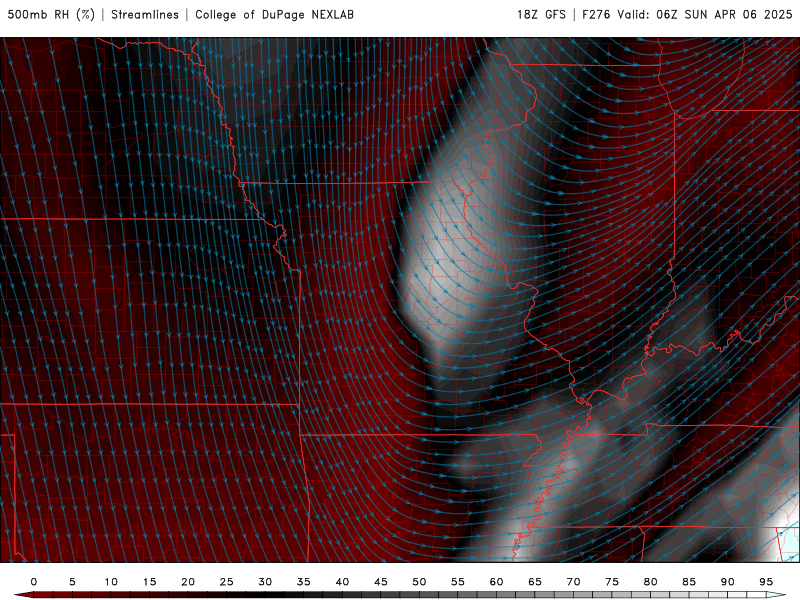Select the legend label "40"

(x=342, y=582)
